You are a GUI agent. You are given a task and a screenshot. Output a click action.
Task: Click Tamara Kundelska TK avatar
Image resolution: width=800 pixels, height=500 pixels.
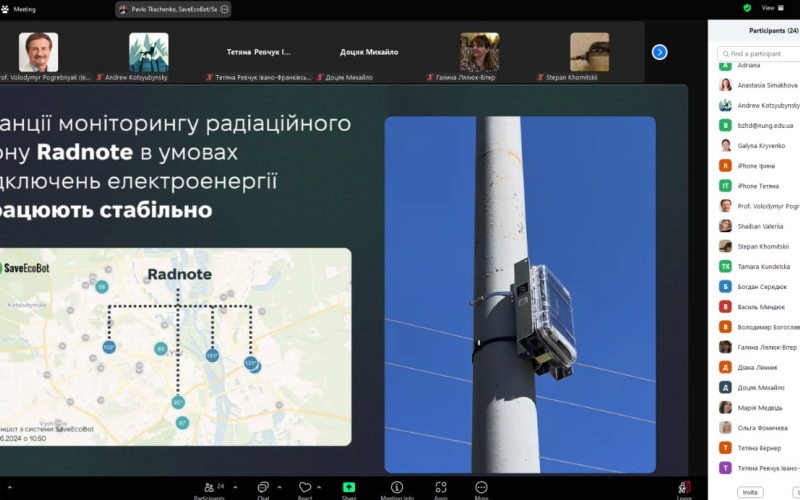[726, 266]
